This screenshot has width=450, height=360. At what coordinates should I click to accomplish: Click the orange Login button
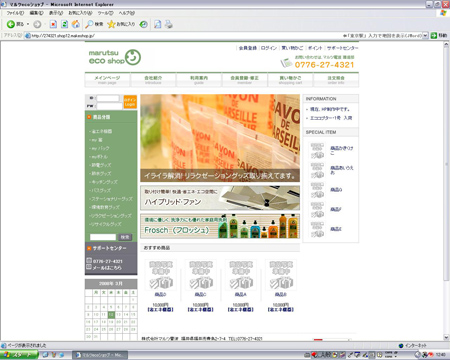[130, 102]
